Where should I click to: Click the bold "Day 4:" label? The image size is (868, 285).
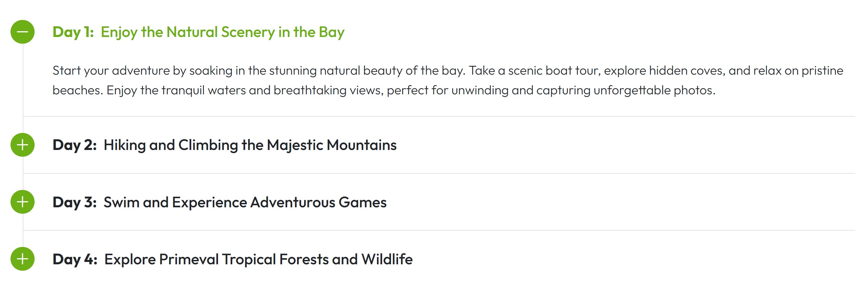(x=75, y=259)
